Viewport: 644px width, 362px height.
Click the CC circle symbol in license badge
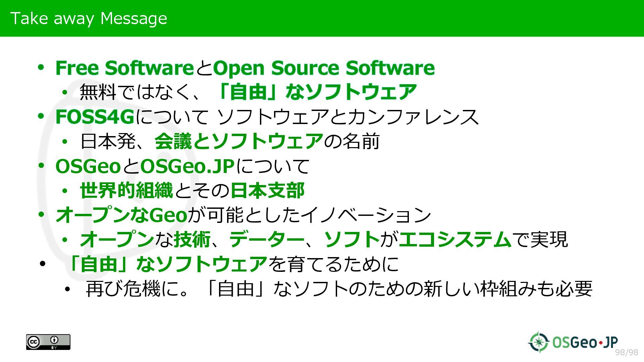tap(34, 342)
